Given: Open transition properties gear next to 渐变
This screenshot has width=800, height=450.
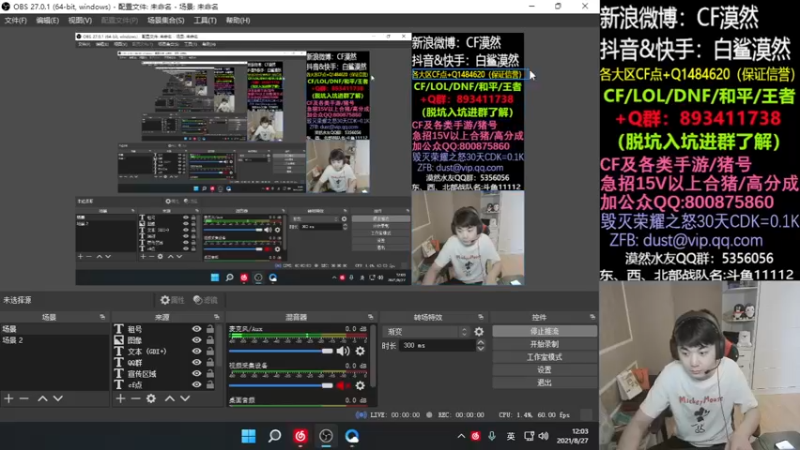Looking at the screenshot, I should coord(479,332).
